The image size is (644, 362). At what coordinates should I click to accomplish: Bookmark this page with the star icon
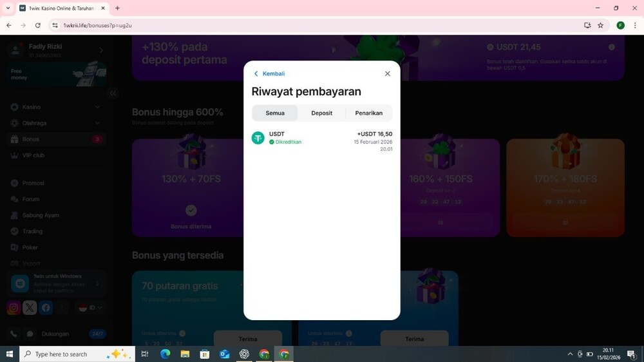600,25
